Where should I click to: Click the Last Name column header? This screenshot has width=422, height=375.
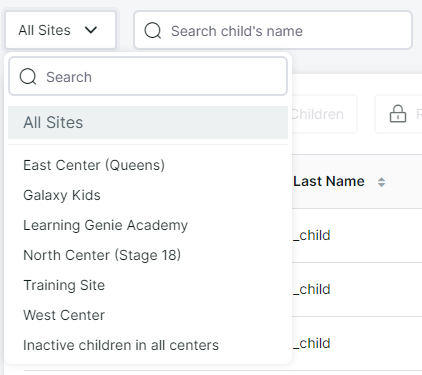click(x=329, y=182)
